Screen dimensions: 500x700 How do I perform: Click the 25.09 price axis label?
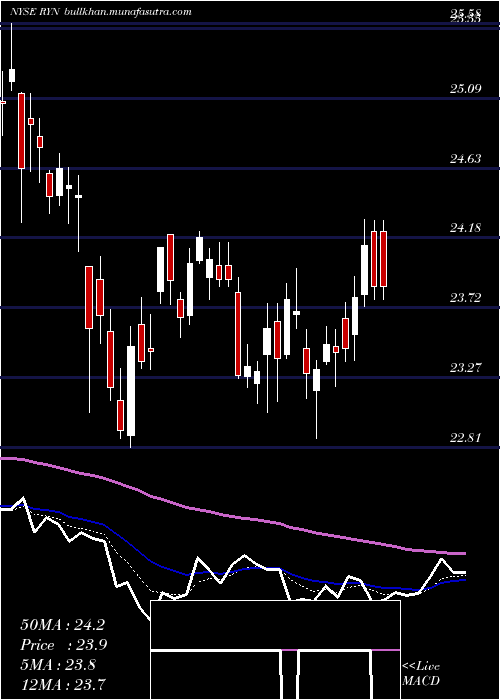(466, 89)
